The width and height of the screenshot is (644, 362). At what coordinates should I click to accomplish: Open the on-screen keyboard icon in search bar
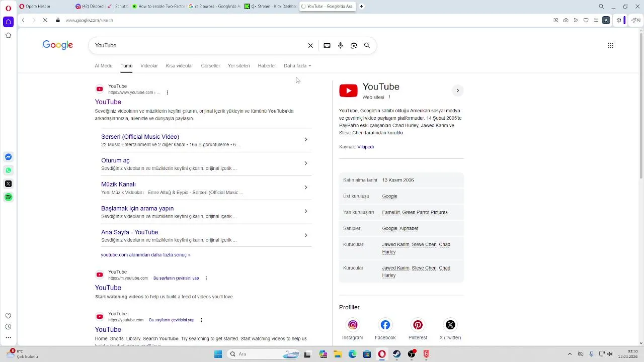(x=327, y=45)
